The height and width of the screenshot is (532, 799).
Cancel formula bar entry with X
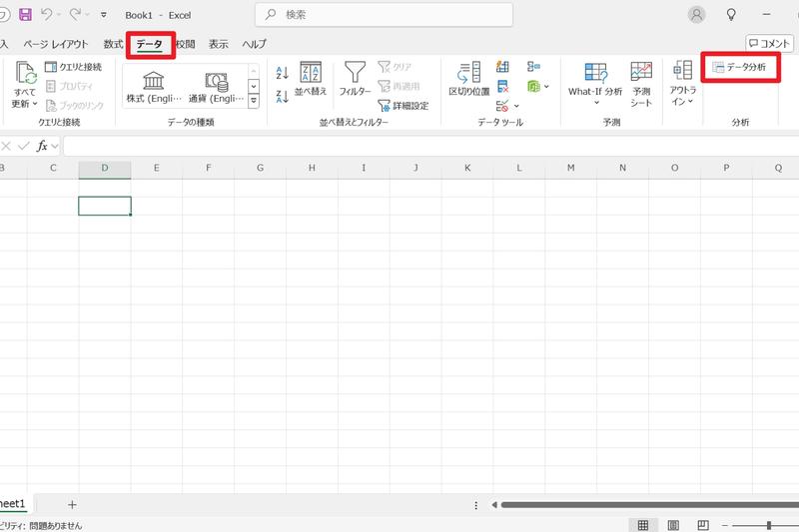6,147
